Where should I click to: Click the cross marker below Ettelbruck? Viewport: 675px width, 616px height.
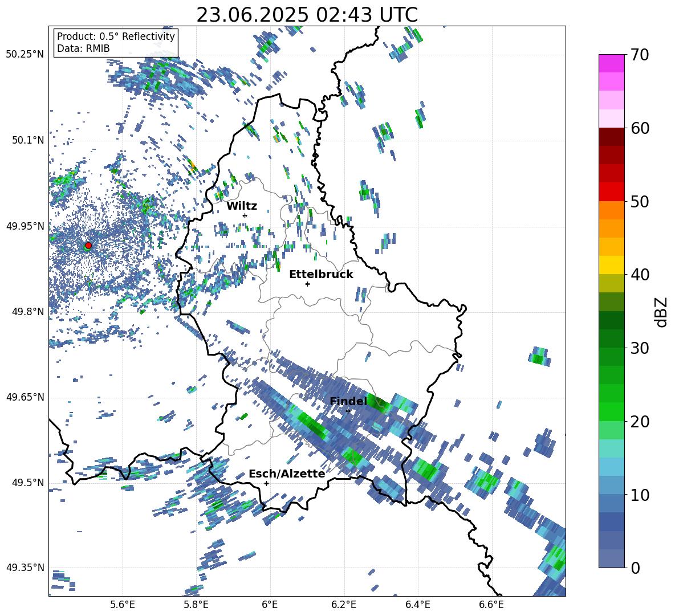tap(307, 284)
